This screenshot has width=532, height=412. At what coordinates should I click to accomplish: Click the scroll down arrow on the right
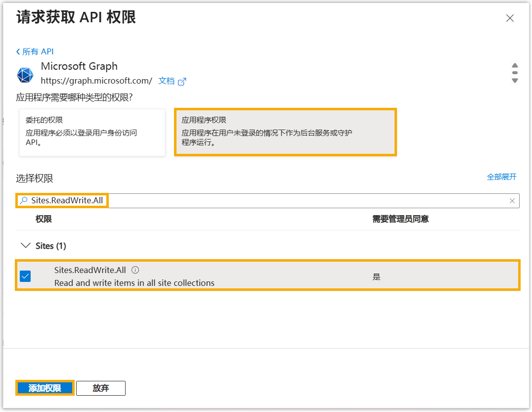point(515,80)
